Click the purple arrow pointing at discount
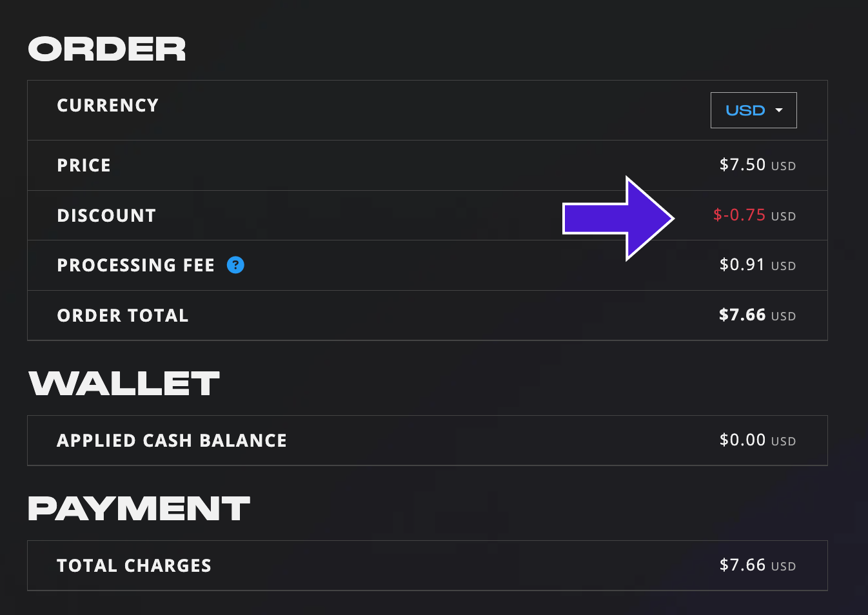 pos(618,219)
